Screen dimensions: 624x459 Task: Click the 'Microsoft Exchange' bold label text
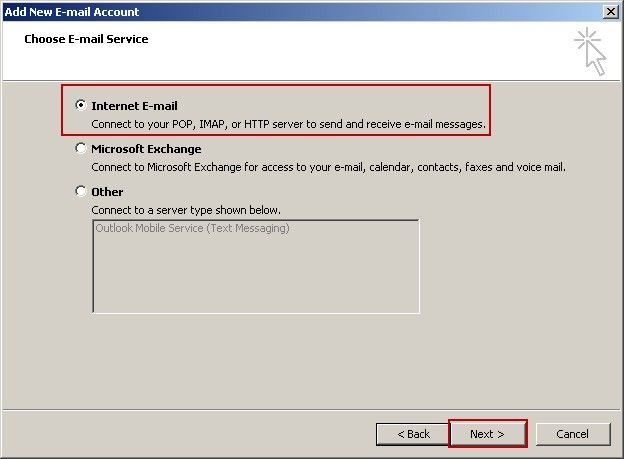[146, 149]
